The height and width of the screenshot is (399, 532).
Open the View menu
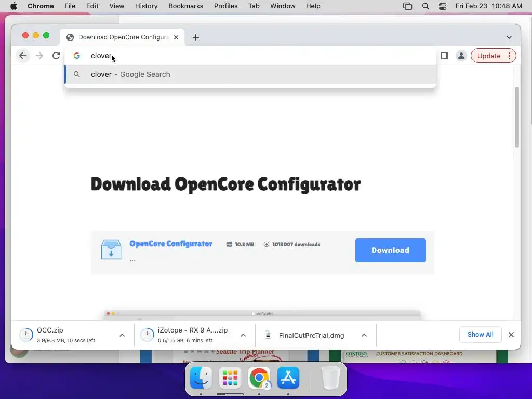coord(117,6)
